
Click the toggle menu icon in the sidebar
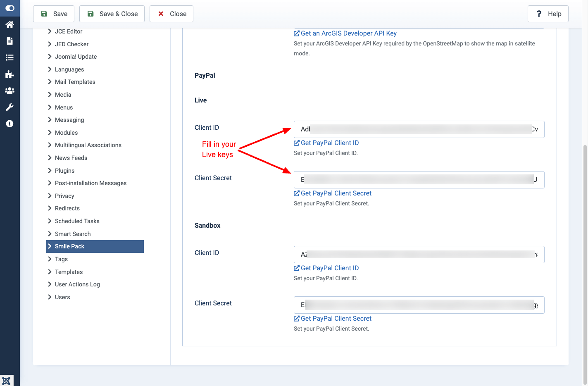10,8
